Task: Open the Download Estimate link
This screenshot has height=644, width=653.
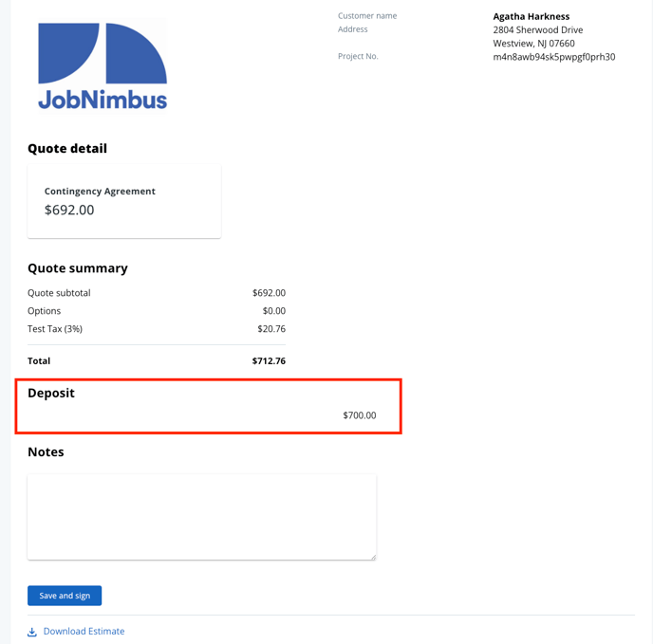Action: click(84, 632)
